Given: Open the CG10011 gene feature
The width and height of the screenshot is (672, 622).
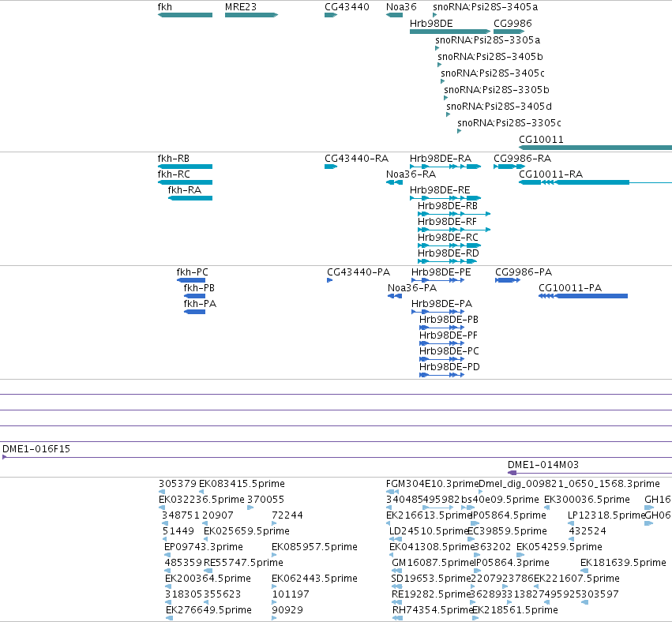Looking at the screenshot, I should pyautogui.click(x=595, y=148).
